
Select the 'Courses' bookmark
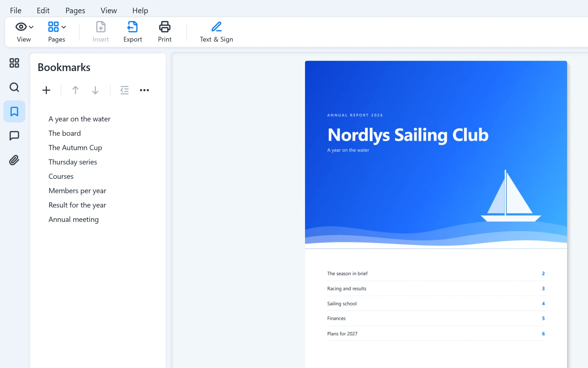(x=61, y=176)
